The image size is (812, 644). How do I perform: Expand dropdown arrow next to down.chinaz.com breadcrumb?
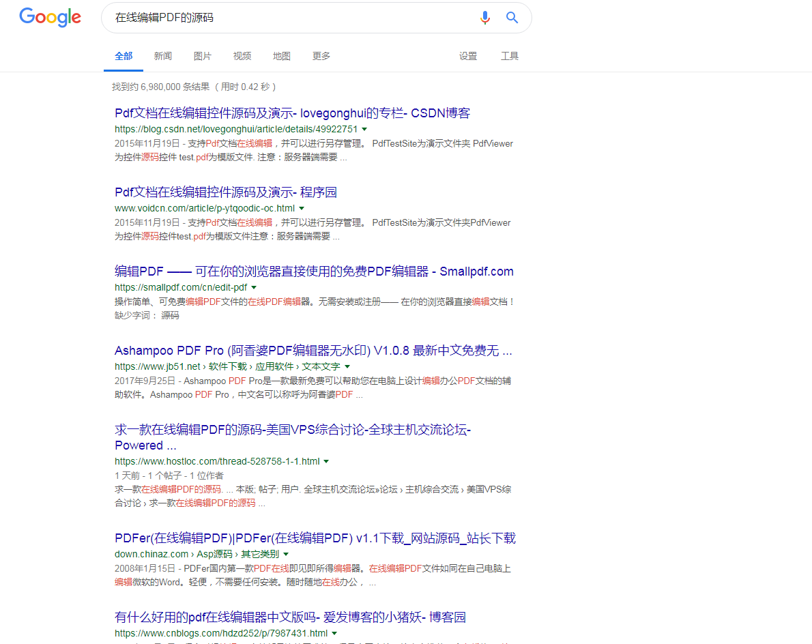point(286,555)
